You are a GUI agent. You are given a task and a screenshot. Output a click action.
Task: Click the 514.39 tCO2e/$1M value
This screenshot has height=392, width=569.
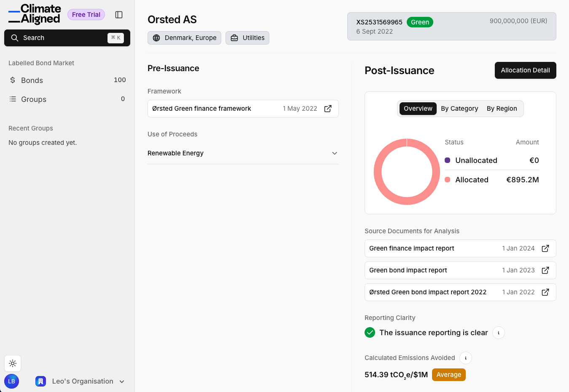396,375
